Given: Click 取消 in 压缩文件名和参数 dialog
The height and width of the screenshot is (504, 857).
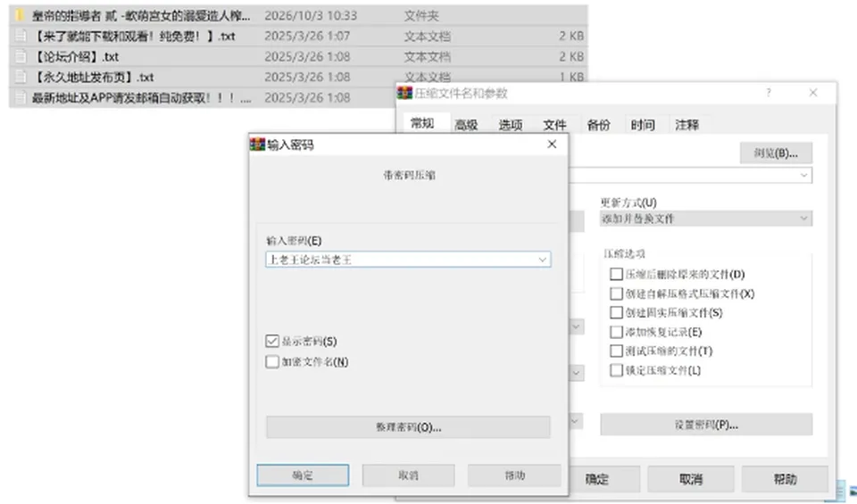Looking at the screenshot, I should (691, 479).
